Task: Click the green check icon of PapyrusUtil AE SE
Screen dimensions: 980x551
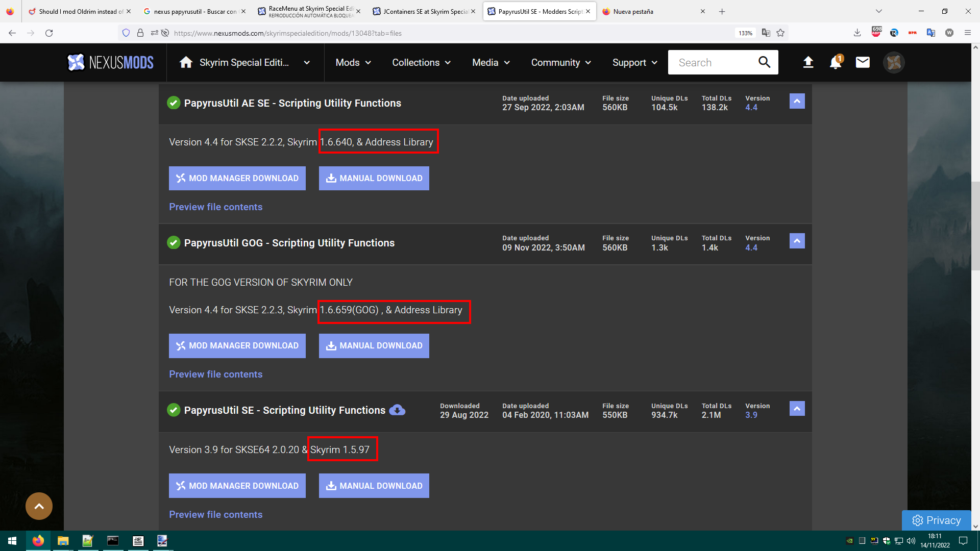Action: coord(174,103)
